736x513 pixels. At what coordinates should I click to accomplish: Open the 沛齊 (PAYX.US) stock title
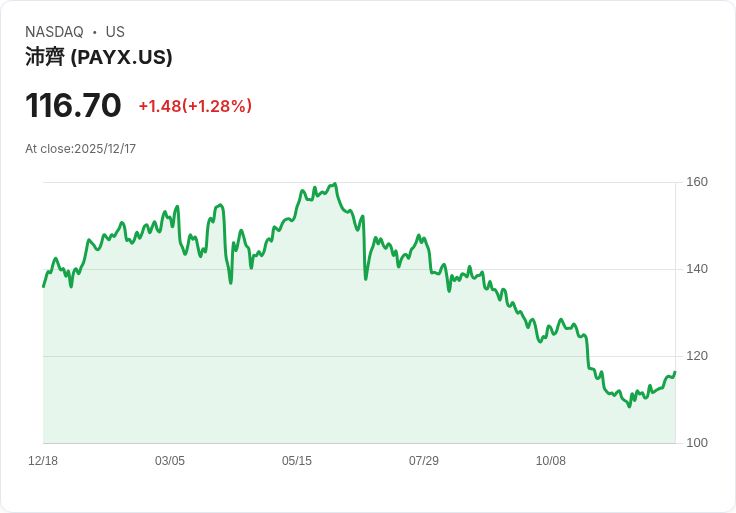[x=99, y=57]
